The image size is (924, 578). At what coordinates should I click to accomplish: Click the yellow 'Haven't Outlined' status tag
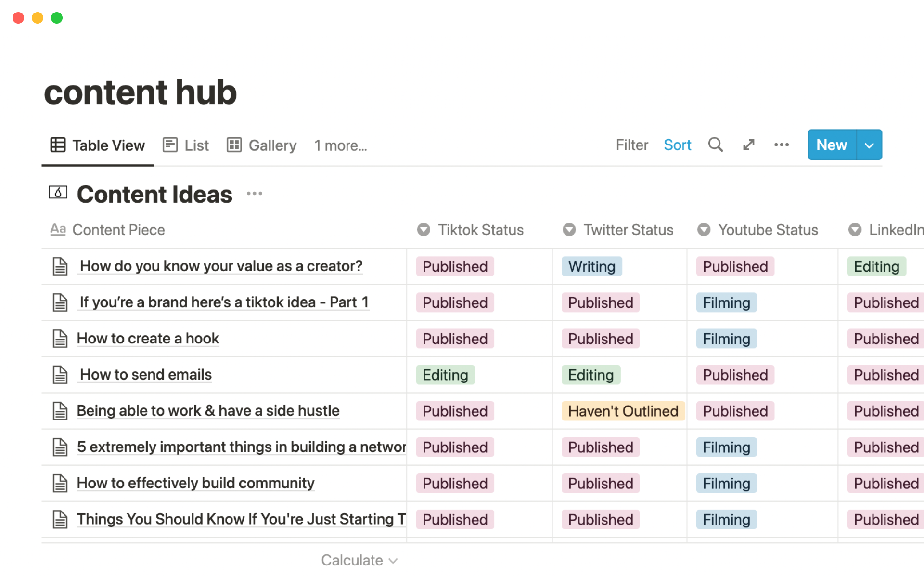coord(623,411)
